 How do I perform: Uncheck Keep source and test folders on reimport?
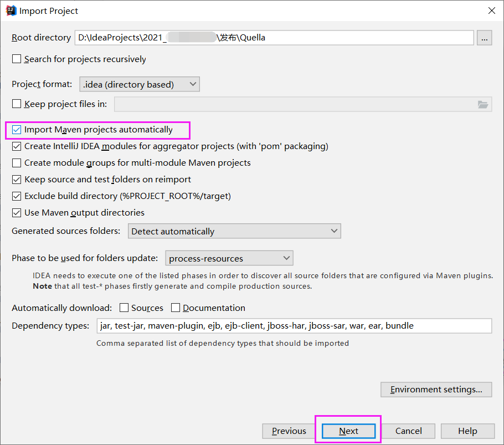[17, 179]
